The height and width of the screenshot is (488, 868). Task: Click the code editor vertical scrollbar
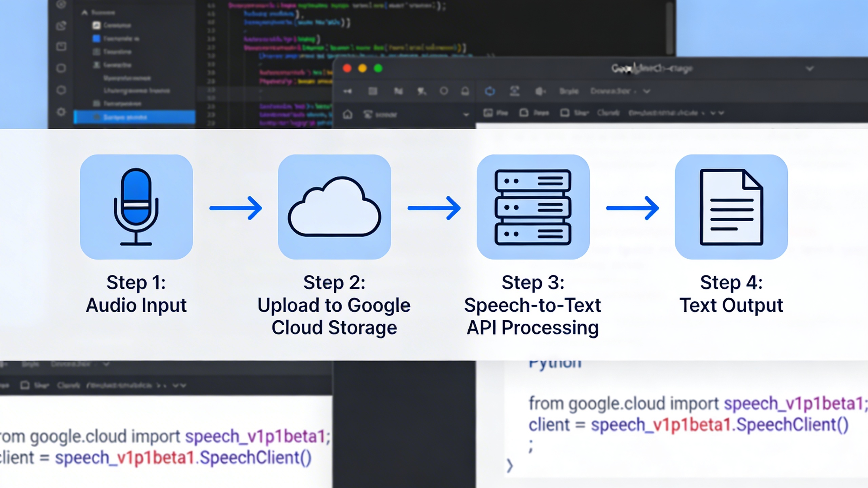[669, 27]
